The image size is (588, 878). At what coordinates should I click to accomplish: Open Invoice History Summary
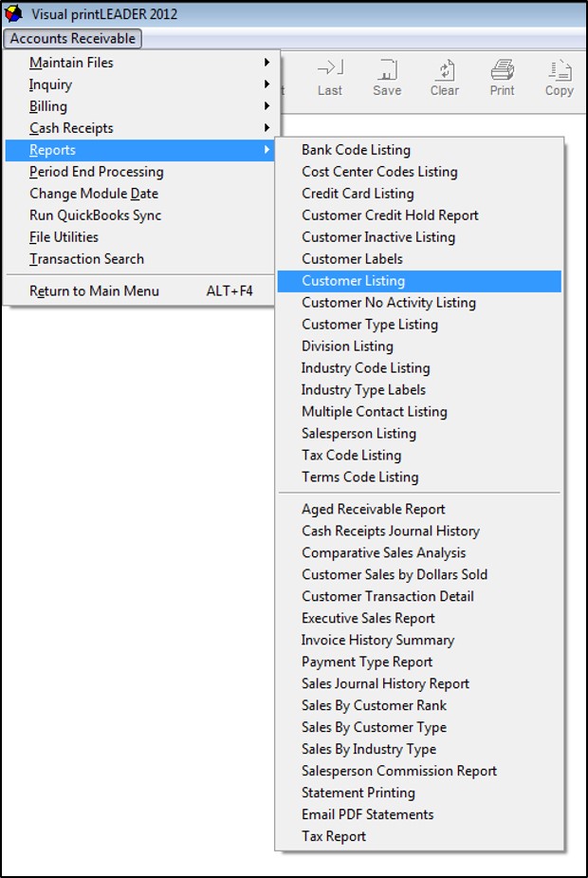419,641
